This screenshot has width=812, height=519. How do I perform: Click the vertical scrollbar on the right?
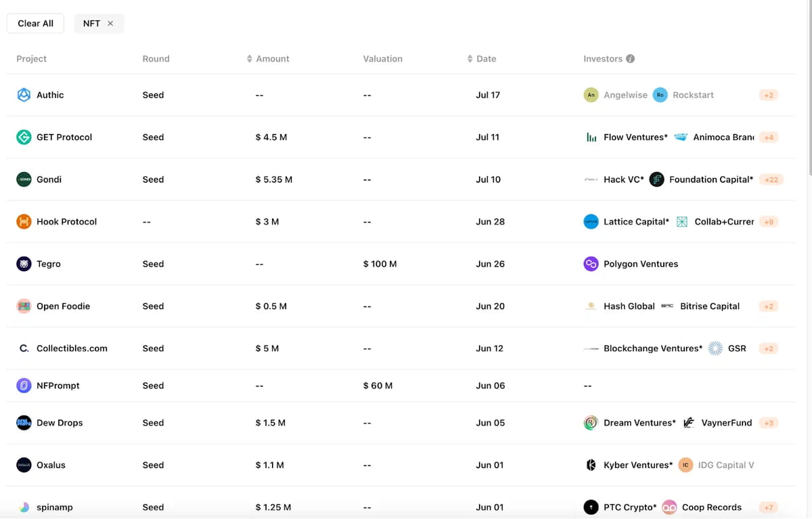tap(809, 88)
